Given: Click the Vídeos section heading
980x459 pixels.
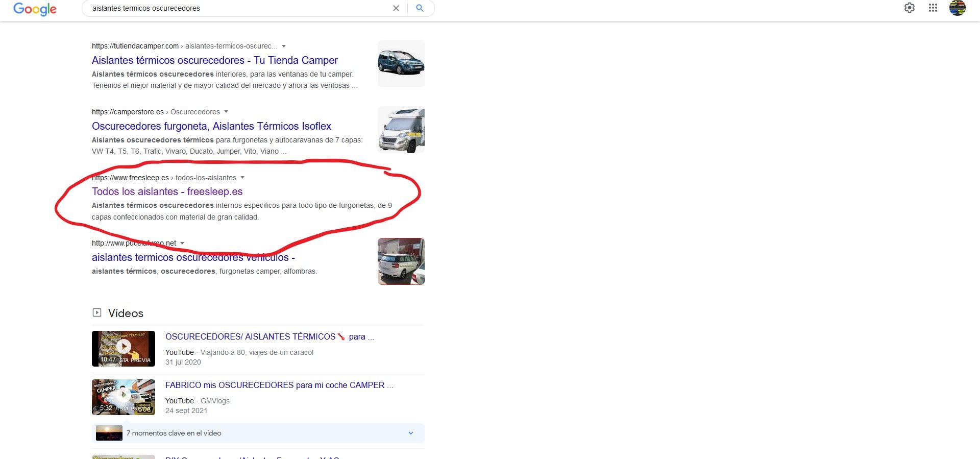Looking at the screenshot, I should point(126,313).
